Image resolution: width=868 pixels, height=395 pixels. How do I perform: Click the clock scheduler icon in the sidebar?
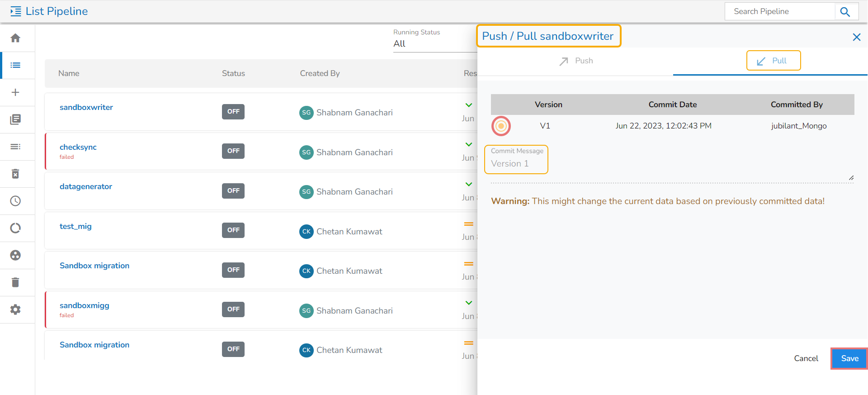pyautogui.click(x=15, y=201)
